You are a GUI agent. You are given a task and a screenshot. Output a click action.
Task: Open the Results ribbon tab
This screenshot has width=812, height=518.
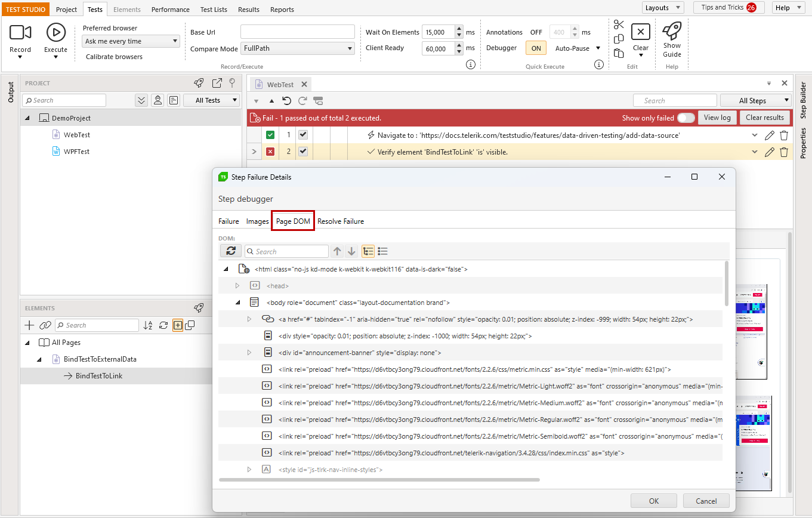point(248,10)
